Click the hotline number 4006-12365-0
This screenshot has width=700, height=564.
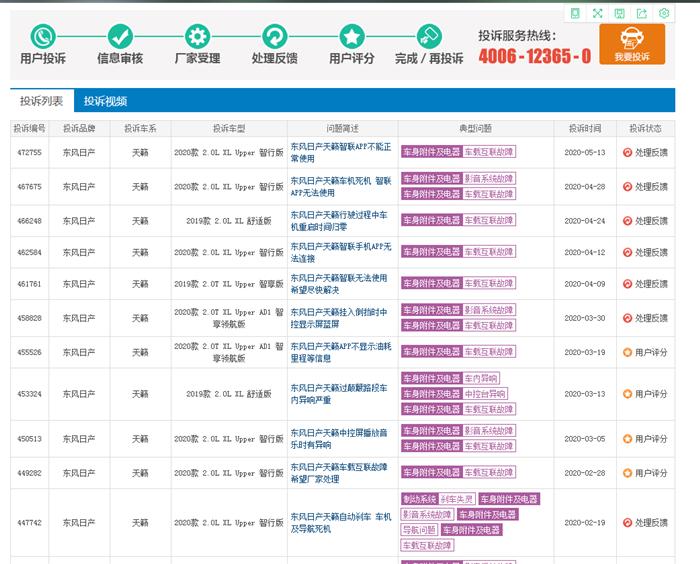[535, 56]
